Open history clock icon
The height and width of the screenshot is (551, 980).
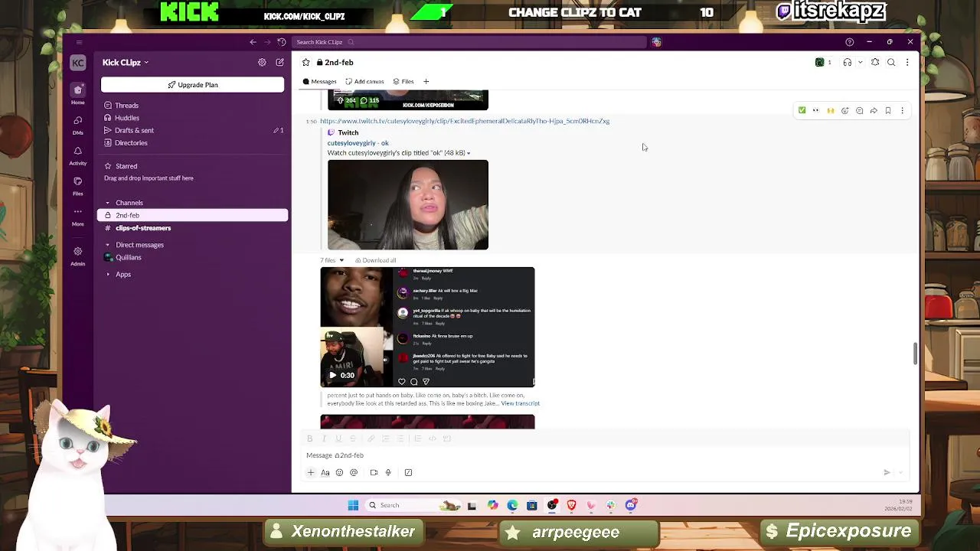282,41
